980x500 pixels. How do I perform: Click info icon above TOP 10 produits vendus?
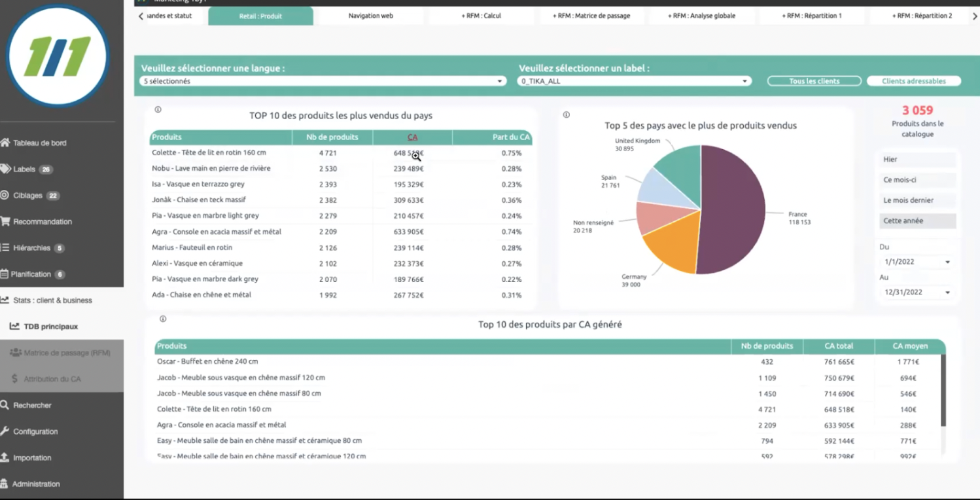point(158,109)
